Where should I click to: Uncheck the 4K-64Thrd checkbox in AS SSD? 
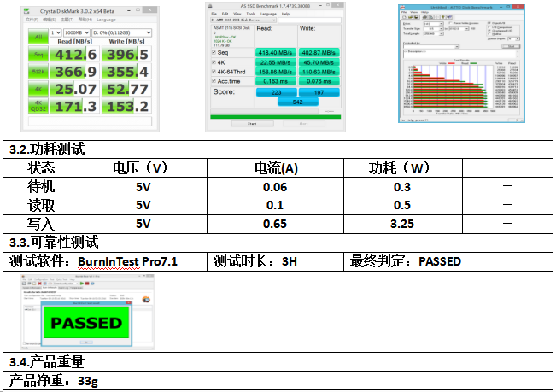[x=214, y=72]
